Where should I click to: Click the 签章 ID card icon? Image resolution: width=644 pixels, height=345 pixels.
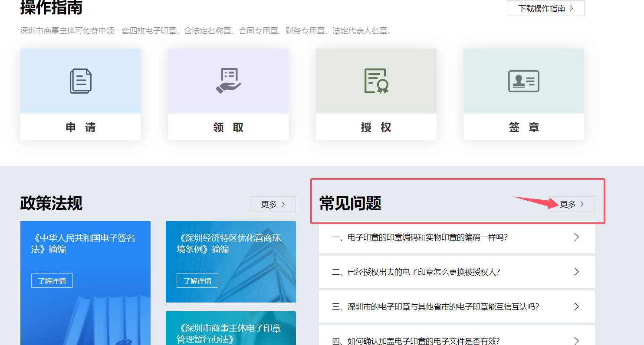pos(523,81)
